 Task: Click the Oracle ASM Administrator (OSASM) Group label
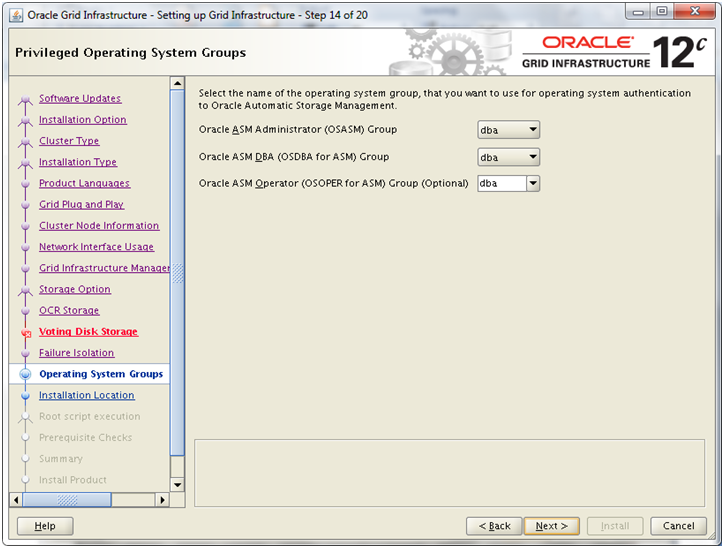(x=298, y=130)
